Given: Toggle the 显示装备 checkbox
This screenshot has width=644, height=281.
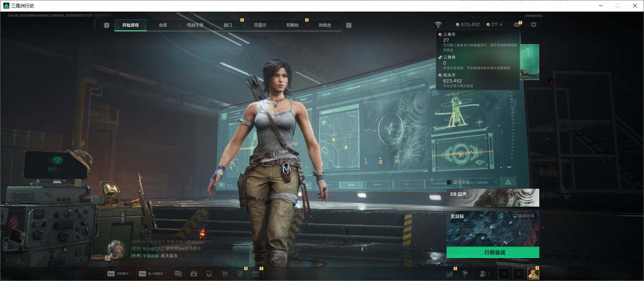Looking at the screenshot, I should 449,182.
